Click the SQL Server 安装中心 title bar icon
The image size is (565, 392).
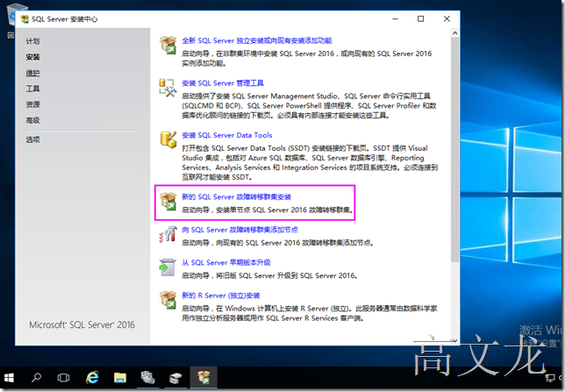click(25, 19)
